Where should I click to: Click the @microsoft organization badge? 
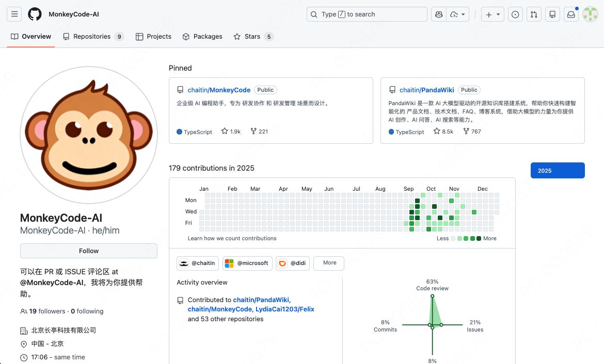point(247,263)
